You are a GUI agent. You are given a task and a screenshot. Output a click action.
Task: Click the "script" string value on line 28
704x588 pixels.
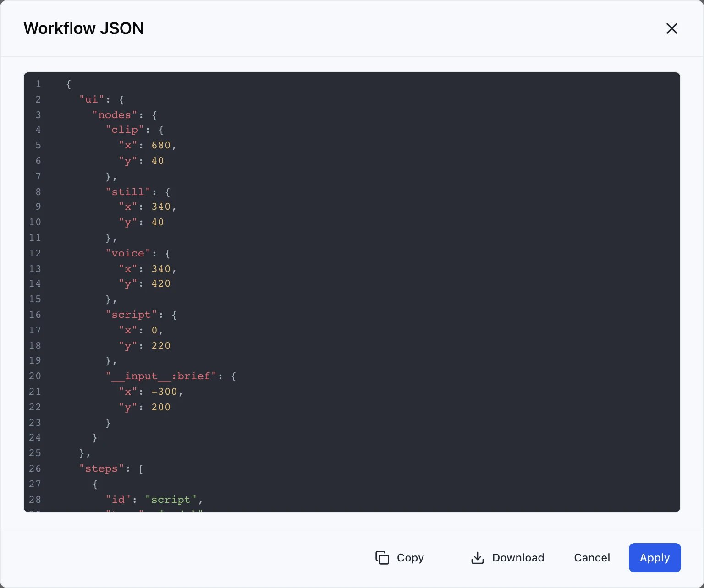tap(171, 500)
